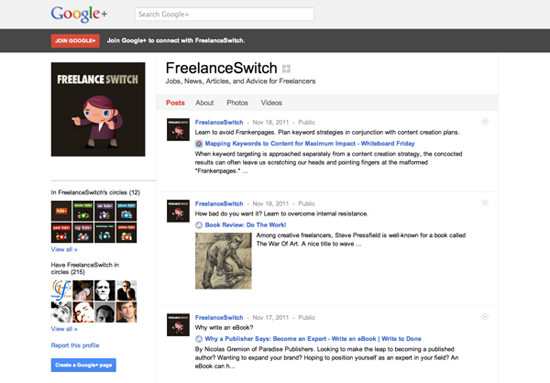Click the verification badge beside FreelanceSwitch title
The height and width of the screenshot is (383, 550).
286,68
